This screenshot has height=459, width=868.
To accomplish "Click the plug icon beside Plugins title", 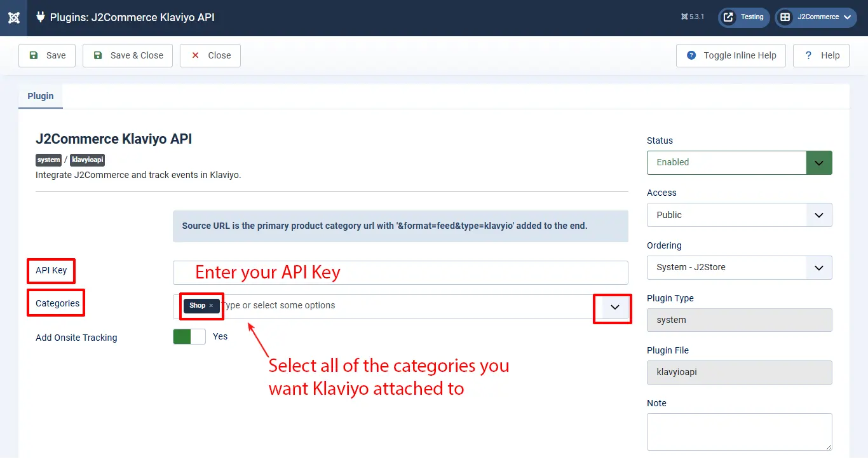I will click(41, 17).
